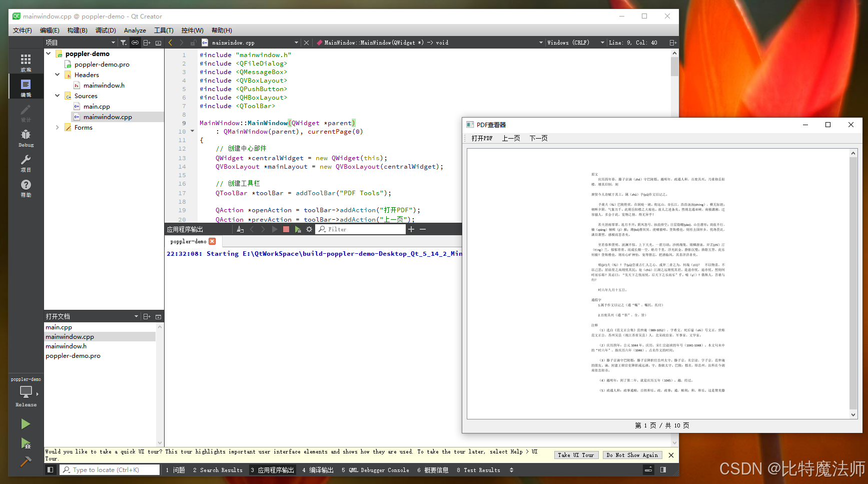
Task: Toggle progress details button in status bar
Action: (x=648, y=470)
